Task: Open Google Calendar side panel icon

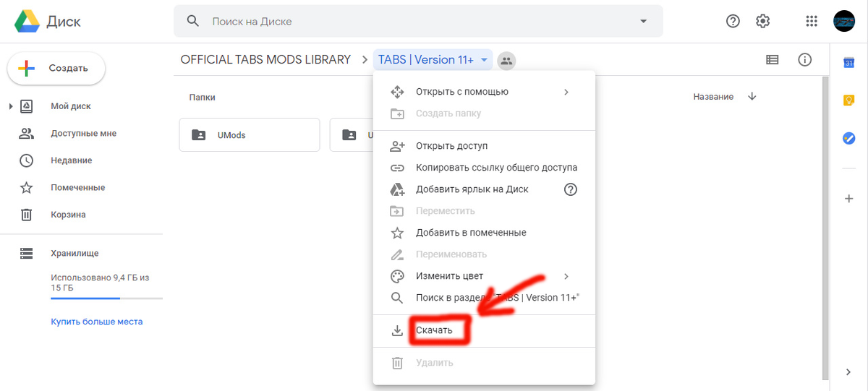Action: (849, 63)
